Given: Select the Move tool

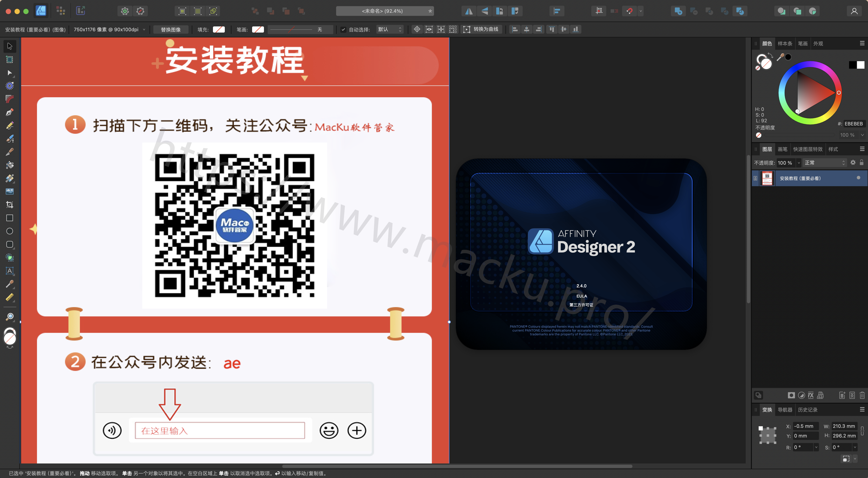Looking at the screenshot, I should click(10, 46).
